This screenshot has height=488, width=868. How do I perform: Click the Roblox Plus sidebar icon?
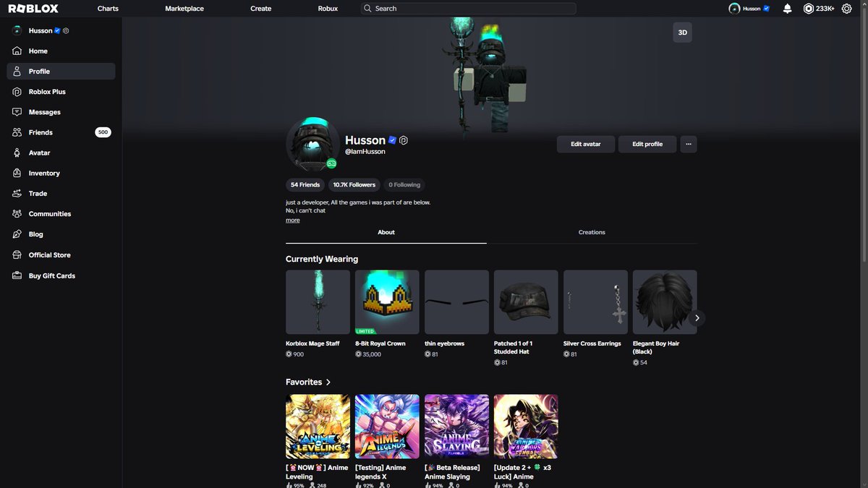pos(17,92)
